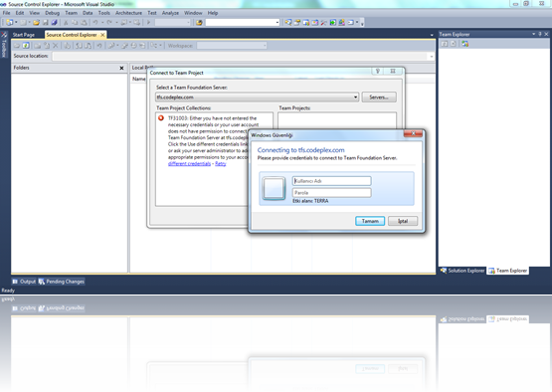The image size is (552, 392).
Task: Click the Team Explorer connect icon
Action: coord(465,44)
